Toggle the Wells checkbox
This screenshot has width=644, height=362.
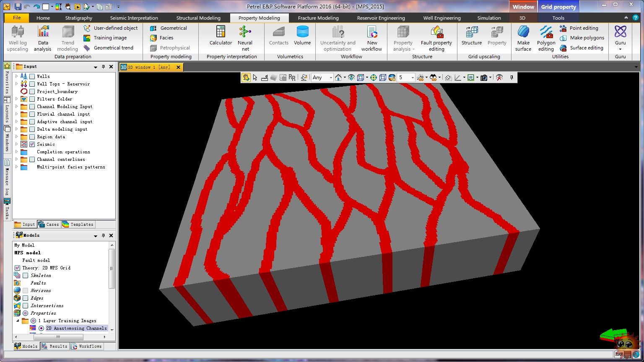32,76
